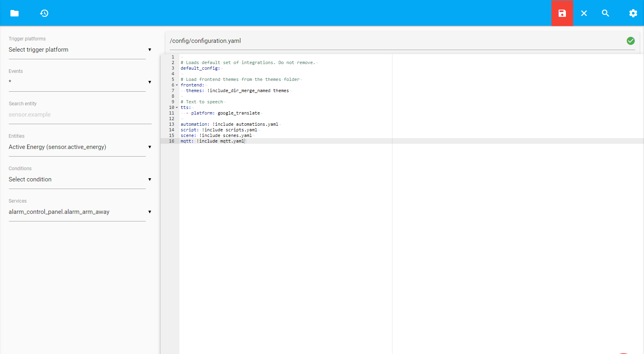Open the Events dropdown
The width and height of the screenshot is (644, 354).
point(80,82)
